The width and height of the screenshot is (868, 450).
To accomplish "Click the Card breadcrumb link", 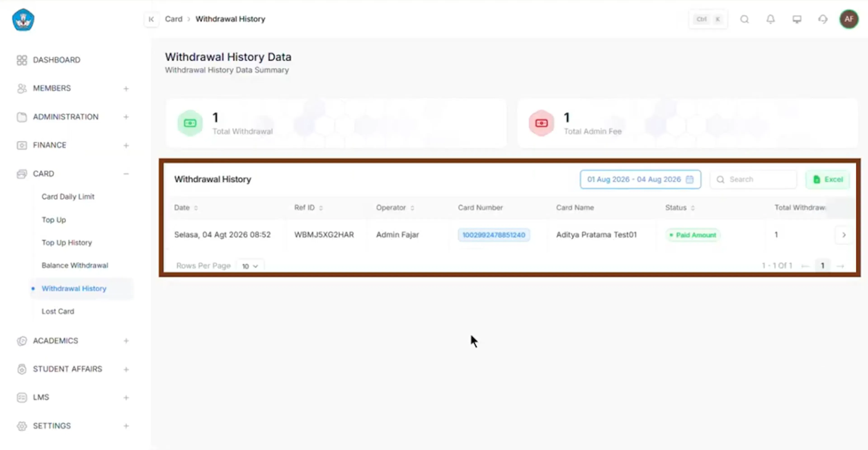I will (174, 19).
